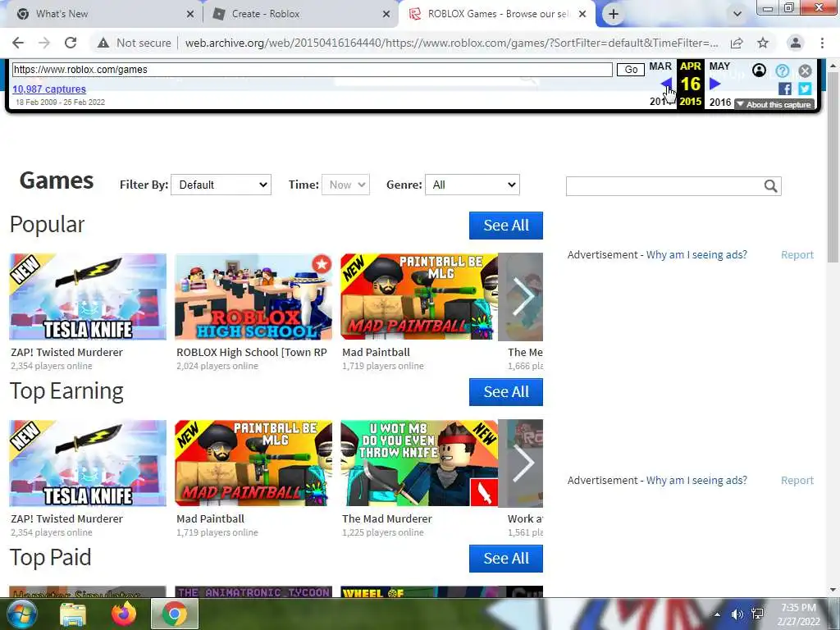Report the first advertisement
The height and width of the screenshot is (630, 840).
coord(797,255)
